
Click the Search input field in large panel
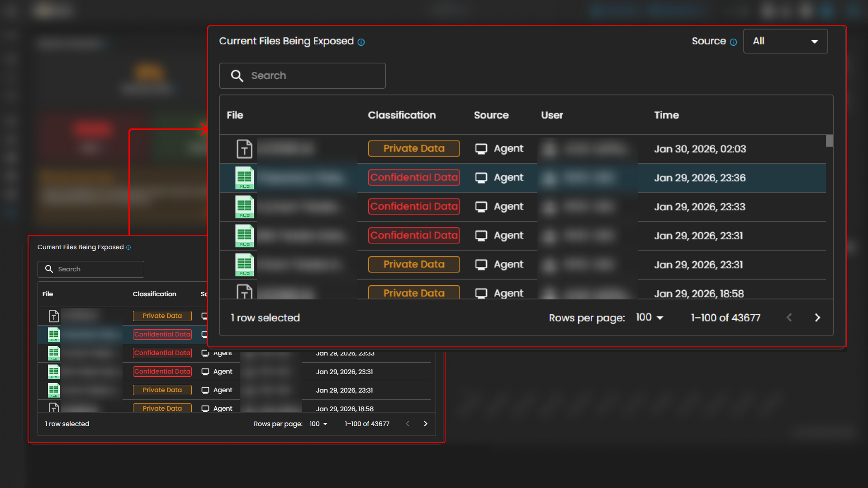pyautogui.click(x=312, y=76)
